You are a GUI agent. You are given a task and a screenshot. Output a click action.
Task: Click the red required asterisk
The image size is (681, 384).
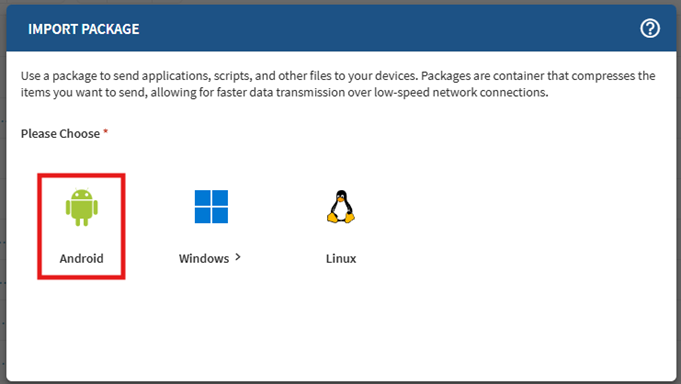pyautogui.click(x=106, y=131)
